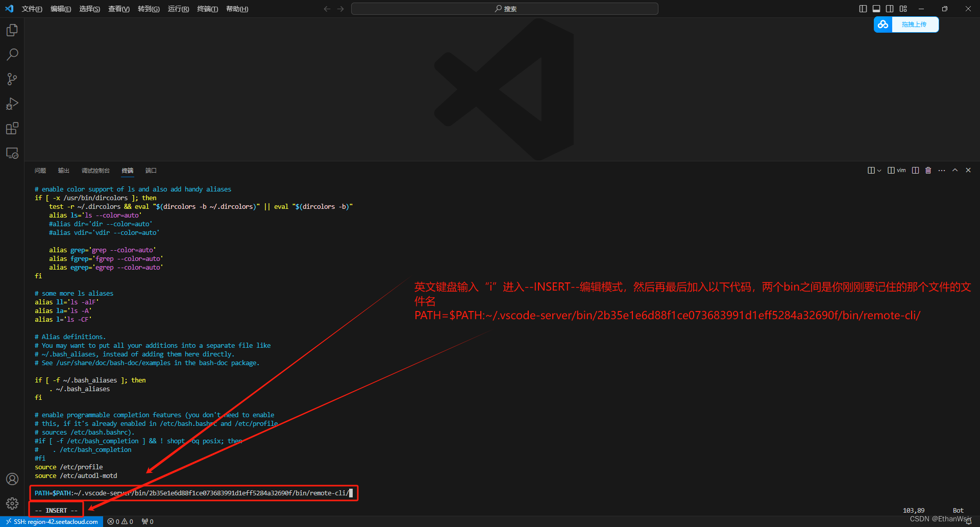This screenshot has height=527, width=980.
Task: Click the SSH region-42.seetacloud.com remote indicator
Action: (52, 521)
